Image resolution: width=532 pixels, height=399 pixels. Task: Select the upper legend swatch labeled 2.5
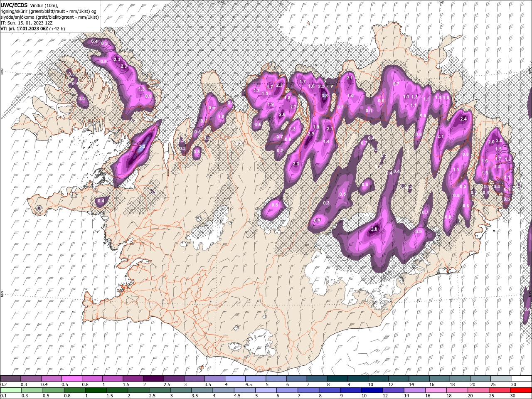click(174, 379)
